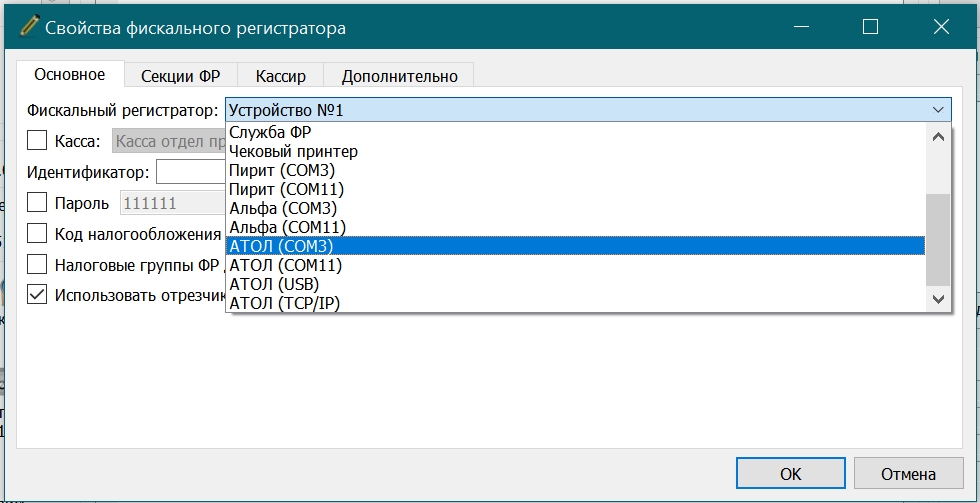Choose АТОЛ (USB) from the list

tap(575, 284)
